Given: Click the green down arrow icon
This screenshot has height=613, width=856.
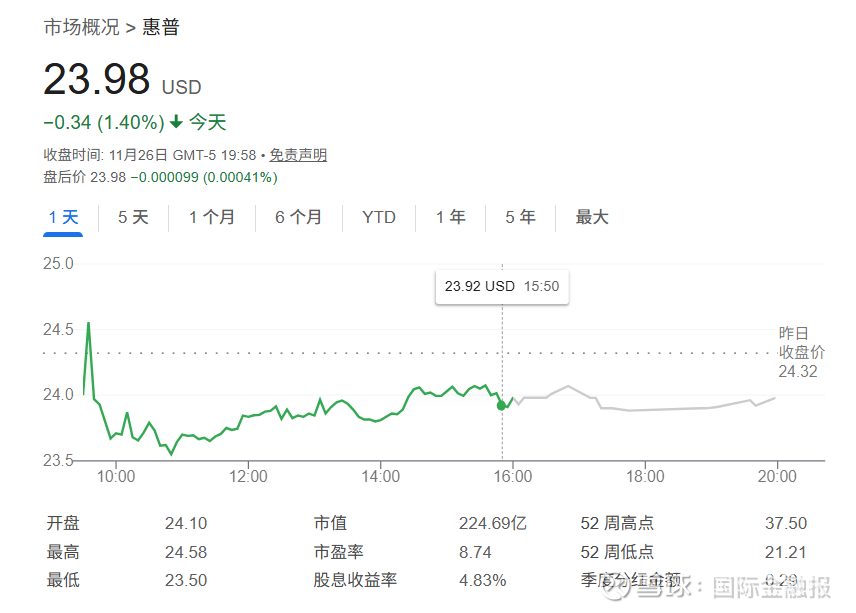Looking at the screenshot, I should (x=176, y=122).
